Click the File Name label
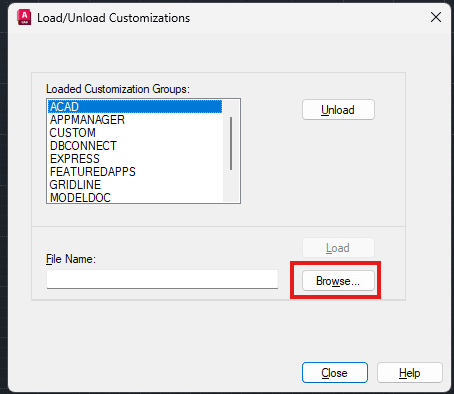This screenshot has height=394, width=454. click(71, 259)
